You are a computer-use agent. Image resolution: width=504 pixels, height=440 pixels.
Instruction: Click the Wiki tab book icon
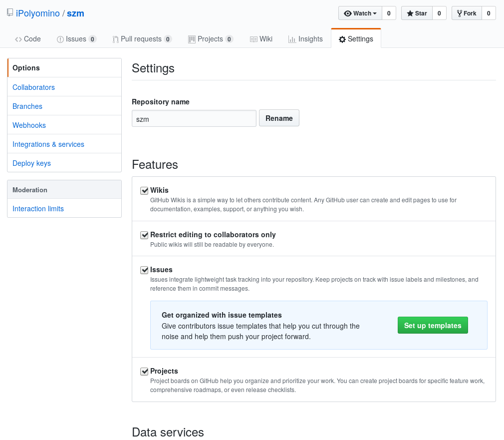point(253,39)
